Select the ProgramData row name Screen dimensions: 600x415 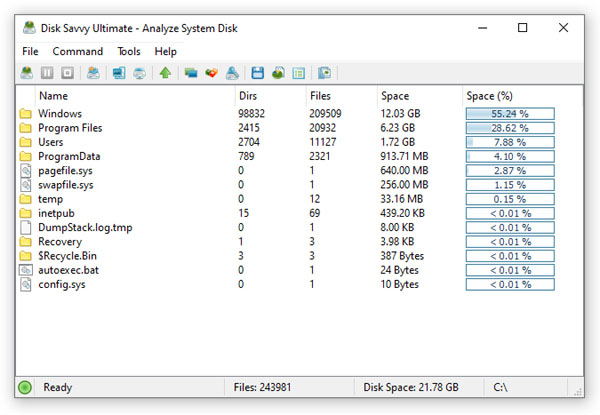tap(69, 156)
